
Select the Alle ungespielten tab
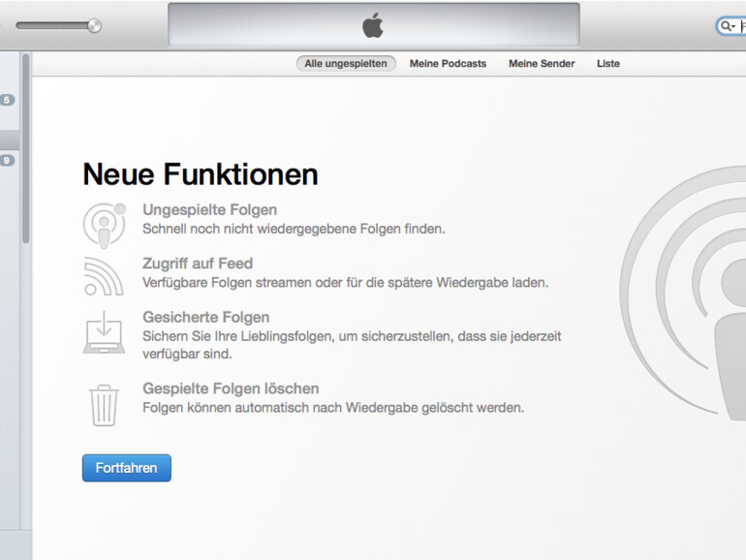point(346,64)
